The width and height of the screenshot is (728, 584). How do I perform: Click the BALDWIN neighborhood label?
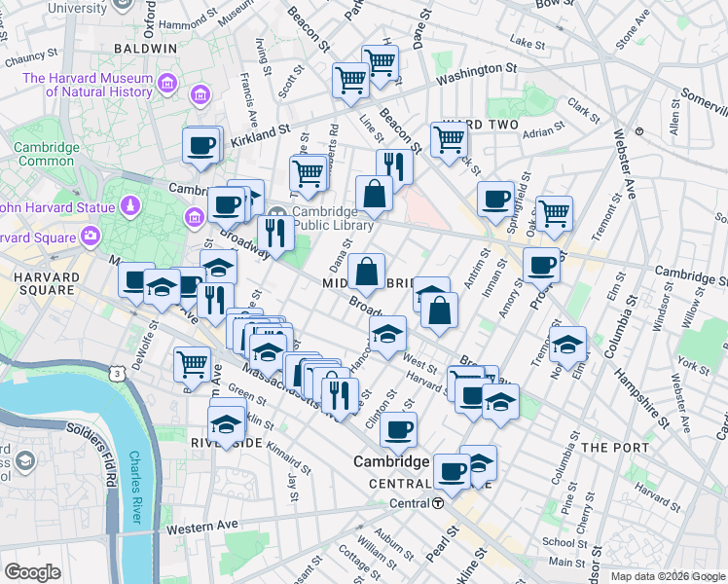(146, 49)
